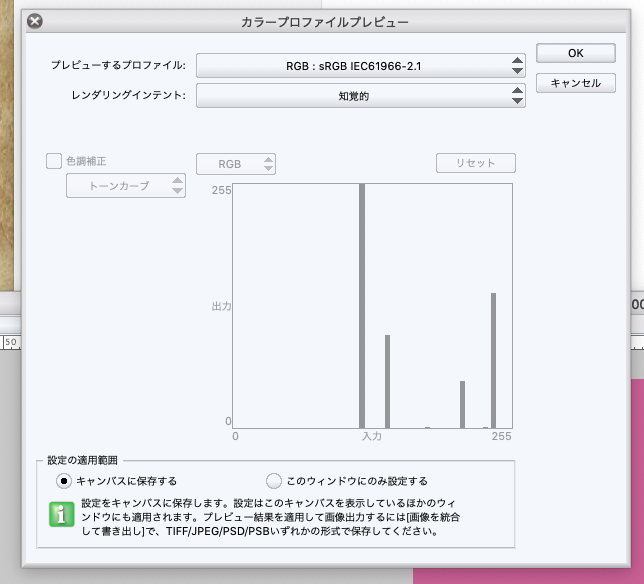
Task: Open the プレビューするプロファイル dropdown
Action: tap(361, 66)
